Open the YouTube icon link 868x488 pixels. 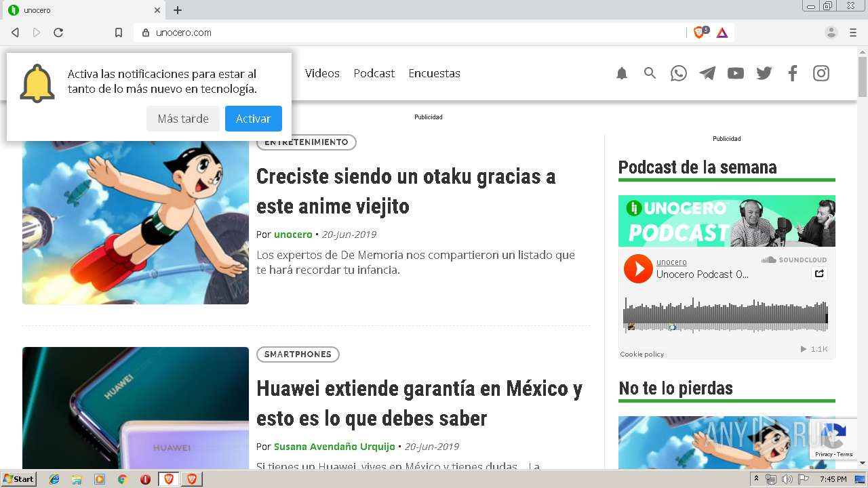[x=736, y=73]
